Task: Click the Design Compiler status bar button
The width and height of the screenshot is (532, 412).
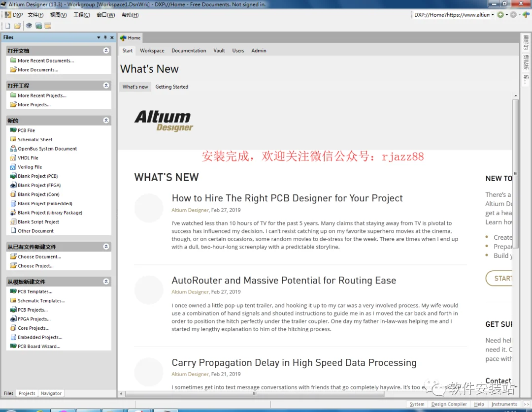Action: 449,404
